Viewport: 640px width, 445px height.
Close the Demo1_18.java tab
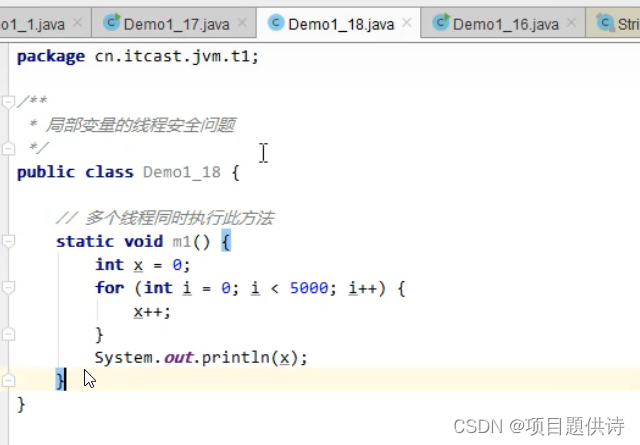pos(407,23)
